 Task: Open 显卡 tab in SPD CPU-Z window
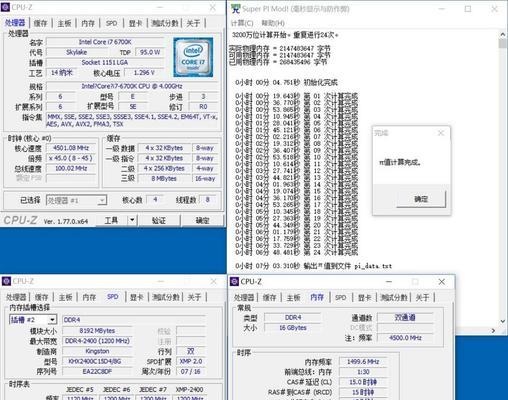[x=136, y=297]
